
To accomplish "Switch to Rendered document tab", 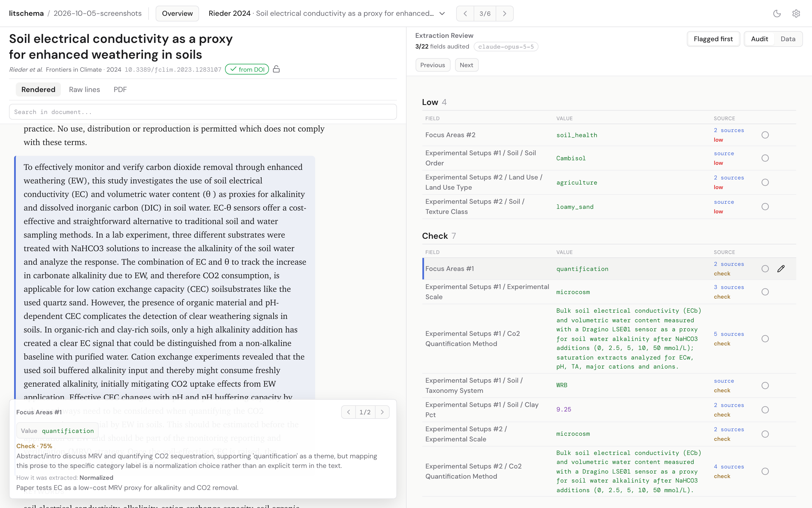I will pyautogui.click(x=38, y=89).
